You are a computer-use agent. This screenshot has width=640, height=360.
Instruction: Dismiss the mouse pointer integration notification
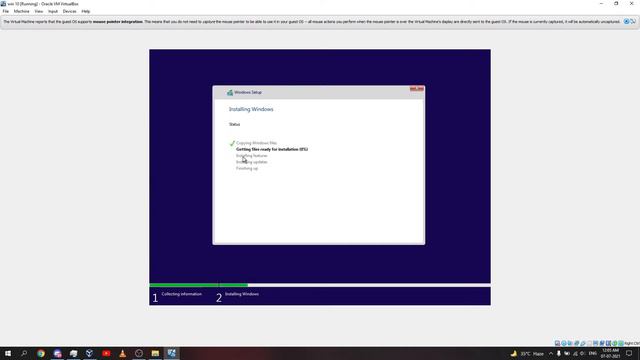click(626, 22)
